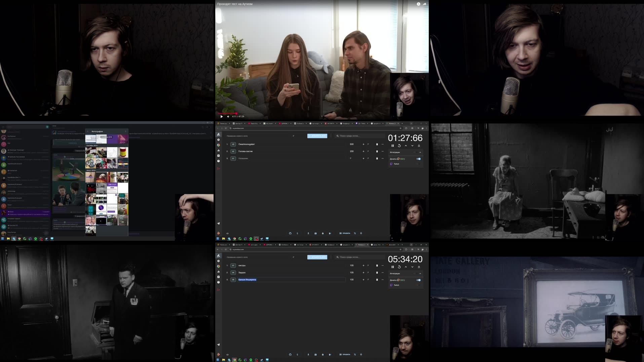Delete the сестры lot with trash icon
Screen dimensions: 644x362
tap(377, 265)
